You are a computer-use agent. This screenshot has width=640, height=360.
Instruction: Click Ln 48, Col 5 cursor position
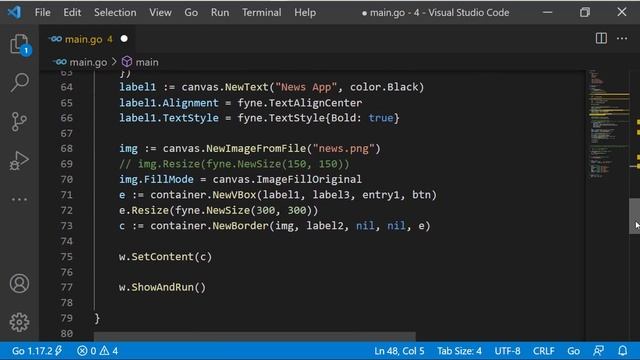[399, 351]
